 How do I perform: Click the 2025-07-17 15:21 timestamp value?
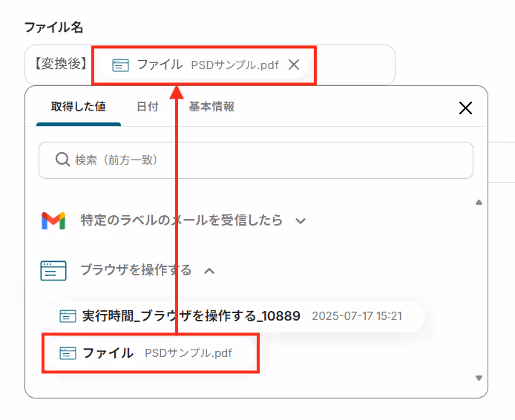coord(357,316)
